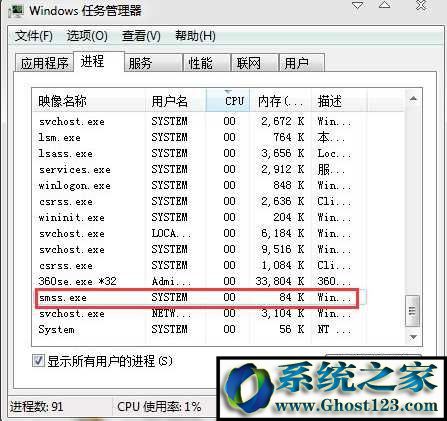This screenshot has height=421, width=447.
Task: Sort by 内存 column header
Action: coord(280,101)
